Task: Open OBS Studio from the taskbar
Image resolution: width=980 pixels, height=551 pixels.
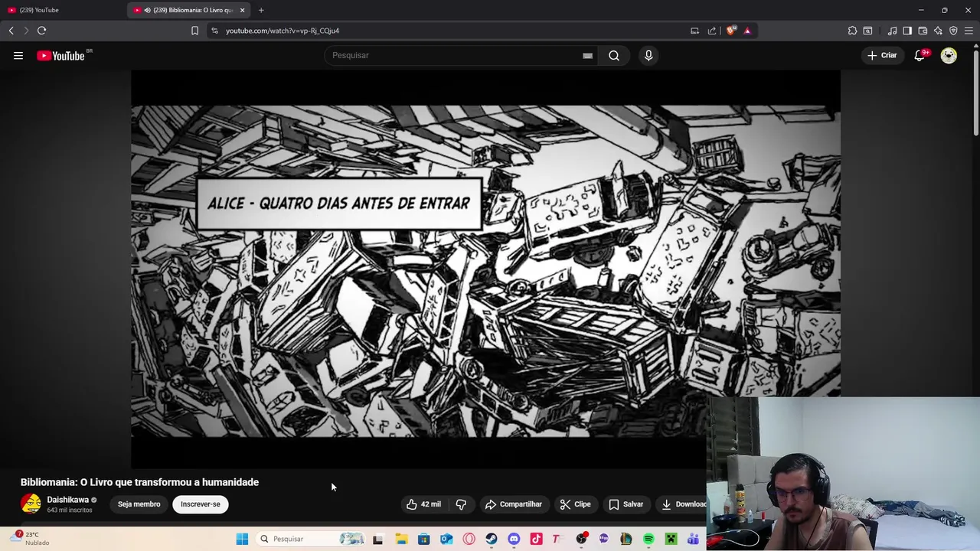Action: [x=581, y=539]
